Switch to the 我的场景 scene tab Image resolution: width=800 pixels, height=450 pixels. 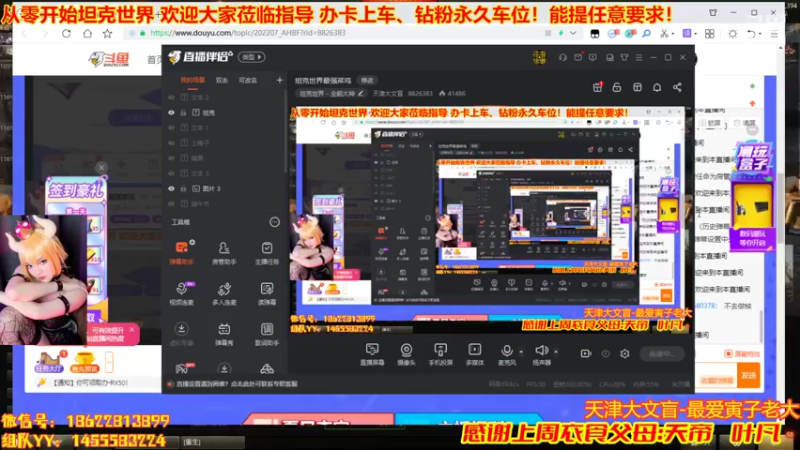192,80
